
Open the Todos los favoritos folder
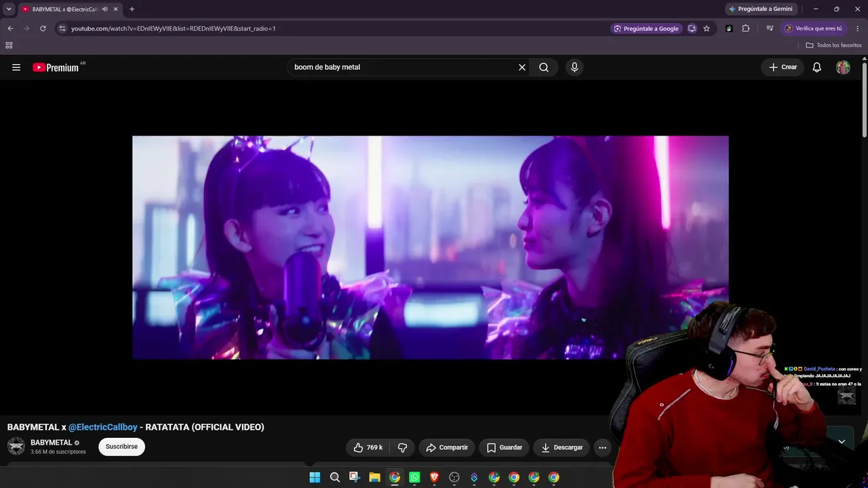click(x=834, y=45)
